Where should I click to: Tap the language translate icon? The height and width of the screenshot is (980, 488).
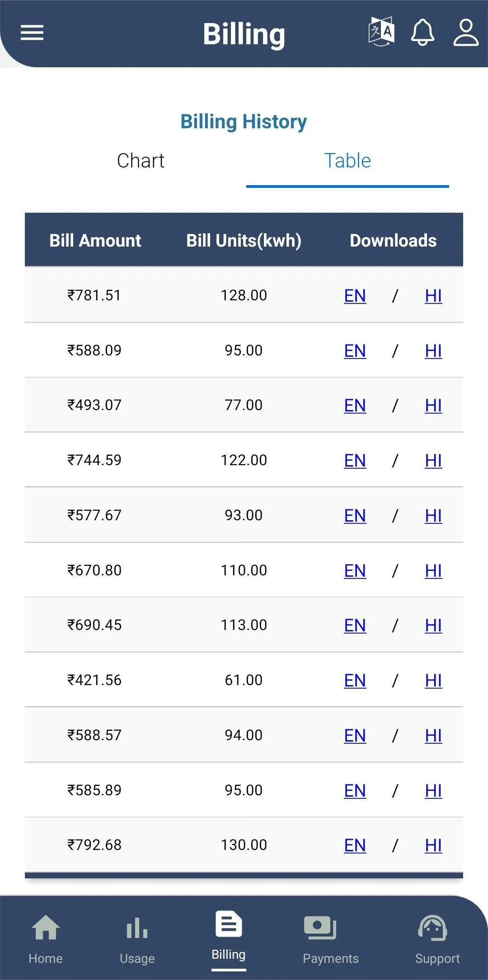[381, 32]
